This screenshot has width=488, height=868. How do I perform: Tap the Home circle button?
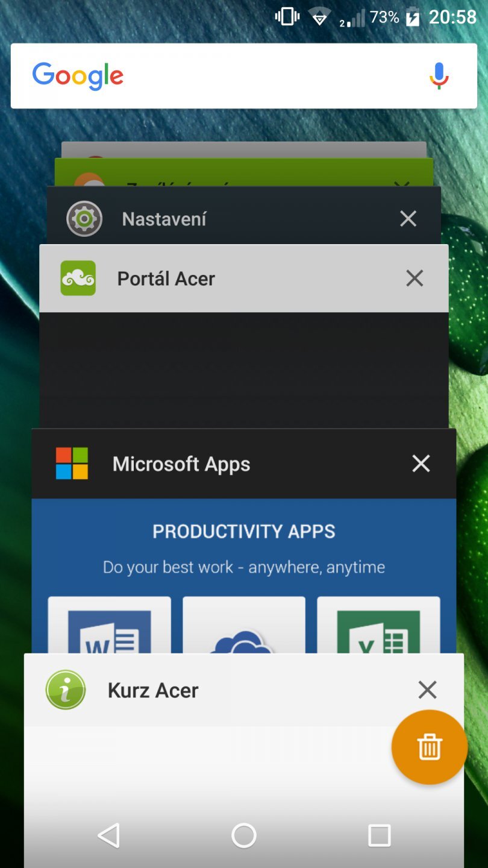(243, 835)
